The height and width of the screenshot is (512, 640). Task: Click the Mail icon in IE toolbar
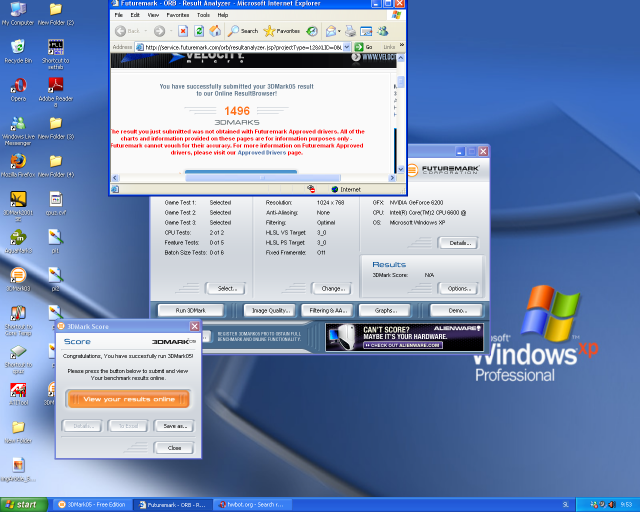tap(331, 31)
